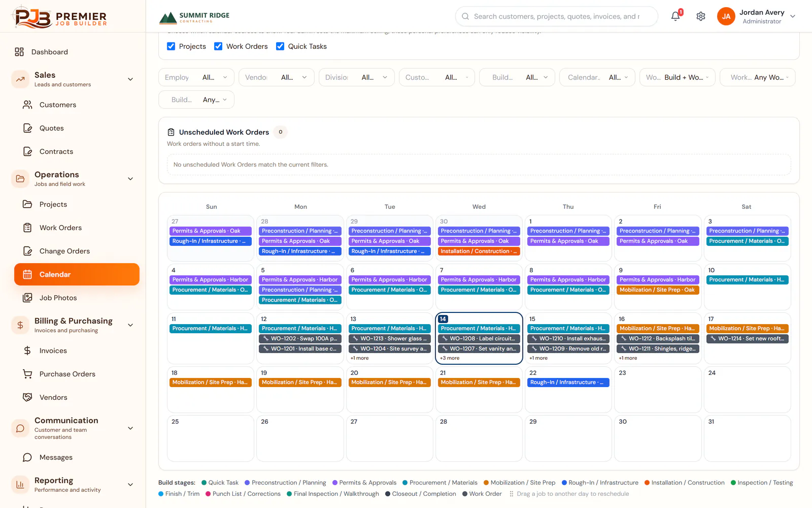This screenshot has height=508, width=812.
Task: Click the Vendors handshake icon
Action: tap(27, 397)
